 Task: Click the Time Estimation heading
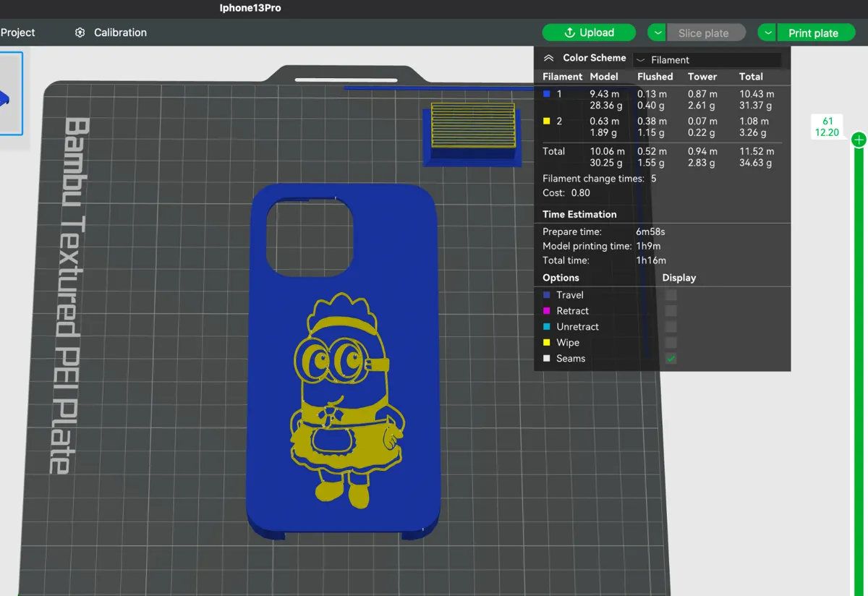[580, 214]
